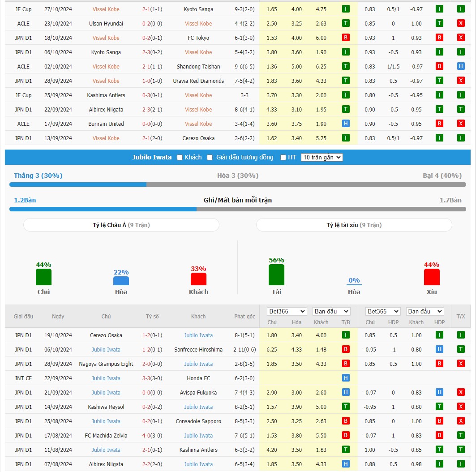Click the Thắng/Hòa/Bại progress bar
The height and width of the screenshot is (472, 476).
click(238, 185)
